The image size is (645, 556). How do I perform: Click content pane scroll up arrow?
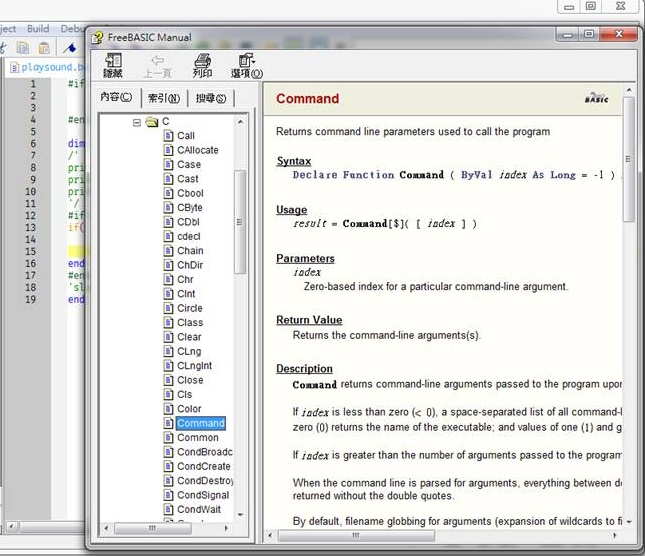pyautogui.click(x=629, y=89)
